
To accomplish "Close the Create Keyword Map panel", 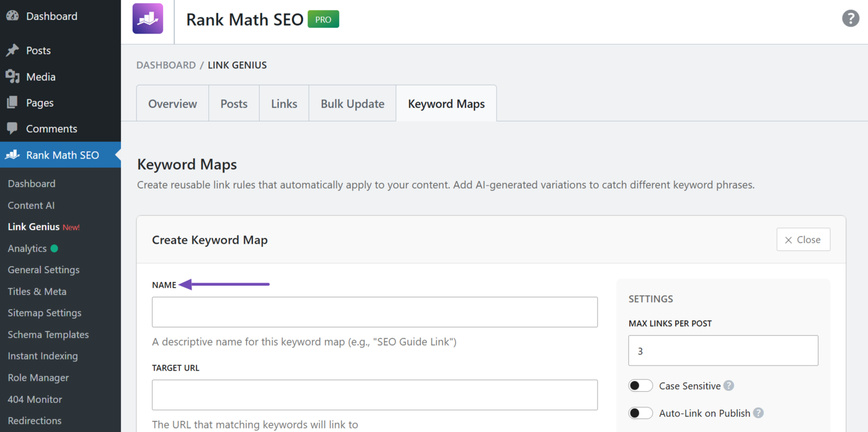I will tap(803, 240).
